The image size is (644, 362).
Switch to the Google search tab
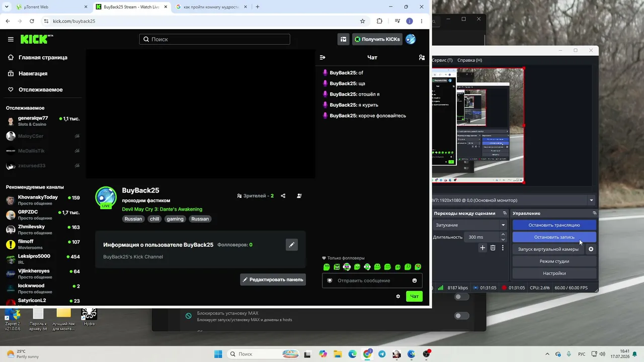(211, 7)
